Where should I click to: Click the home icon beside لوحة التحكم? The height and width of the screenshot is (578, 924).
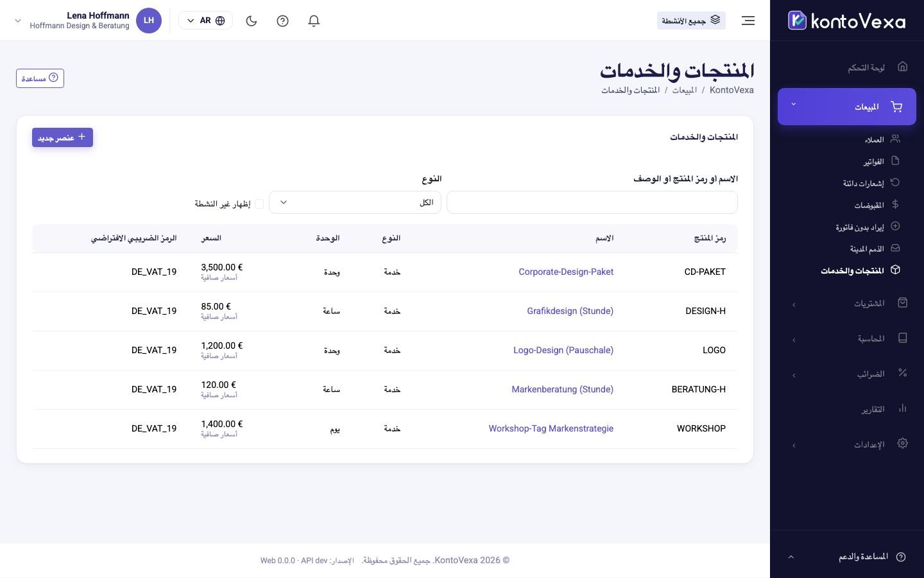[903, 67]
